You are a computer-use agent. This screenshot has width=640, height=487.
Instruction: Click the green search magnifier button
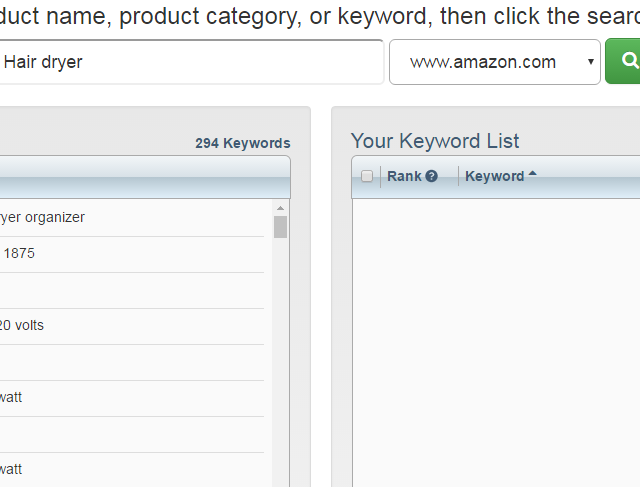click(625, 62)
